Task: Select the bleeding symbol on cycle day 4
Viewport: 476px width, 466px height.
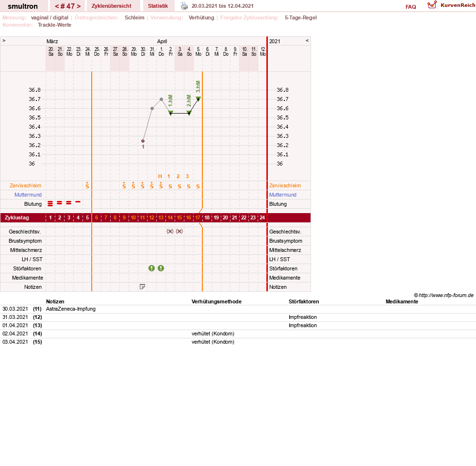Action: [78, 202]
